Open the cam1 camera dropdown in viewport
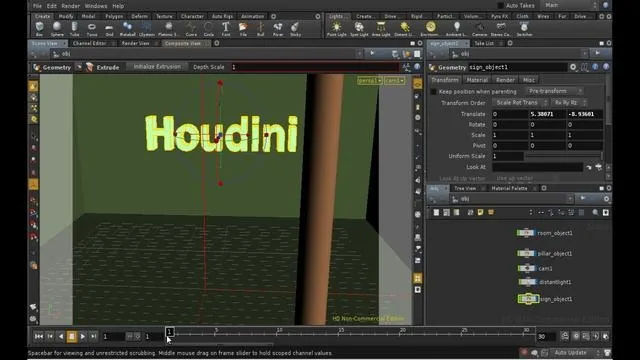640x360 pixels. coord(394,81)
